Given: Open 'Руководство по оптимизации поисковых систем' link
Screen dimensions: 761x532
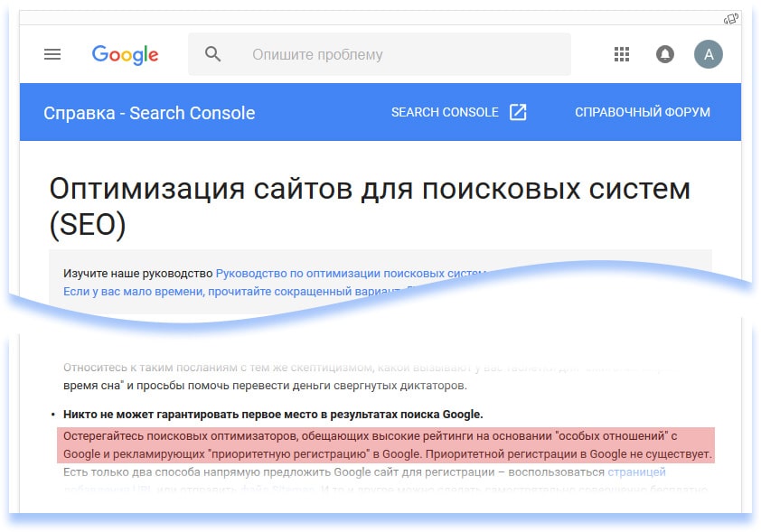Looking at the screenshot, I should coord(351,273).
